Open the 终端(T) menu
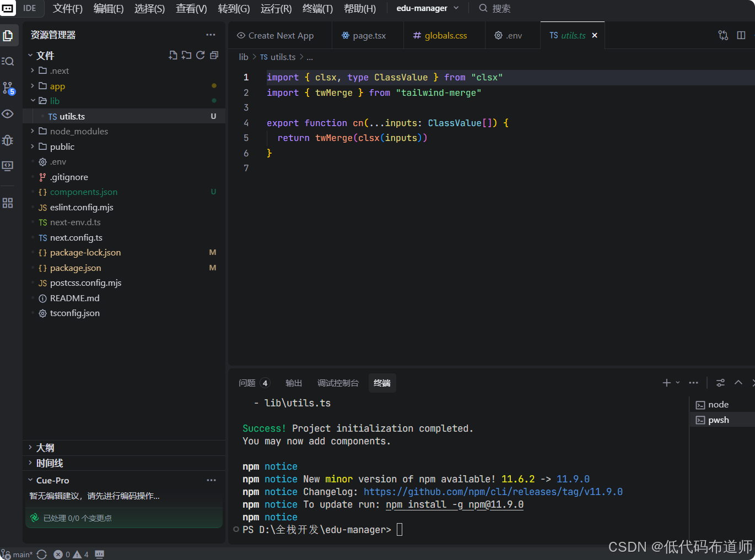Image resolution: width=755 pixels, height=560 pixels. pos(317,8)
